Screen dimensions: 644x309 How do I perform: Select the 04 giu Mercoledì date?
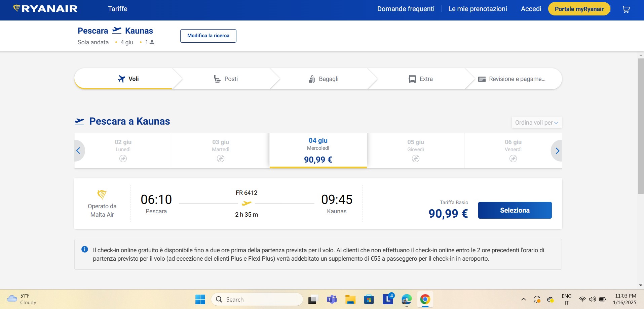click(x=318, y=150)
